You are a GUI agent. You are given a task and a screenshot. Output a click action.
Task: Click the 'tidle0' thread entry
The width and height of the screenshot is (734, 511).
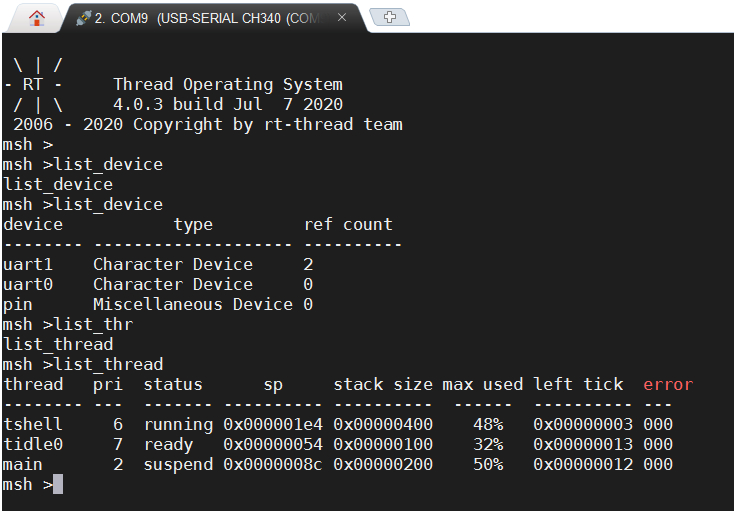(x=33, y=444)
